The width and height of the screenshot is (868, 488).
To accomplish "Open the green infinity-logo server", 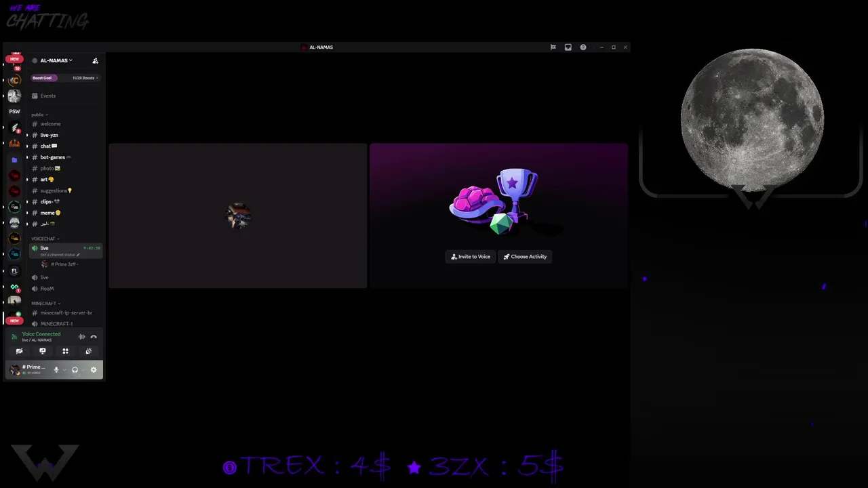I will pyautogui.click(x=14, y=287).
